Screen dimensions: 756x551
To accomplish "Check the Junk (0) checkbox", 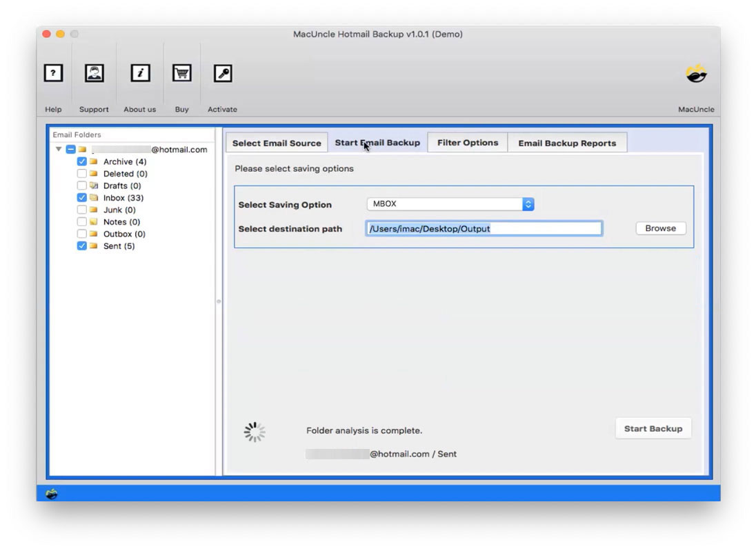I will point(82,210).
